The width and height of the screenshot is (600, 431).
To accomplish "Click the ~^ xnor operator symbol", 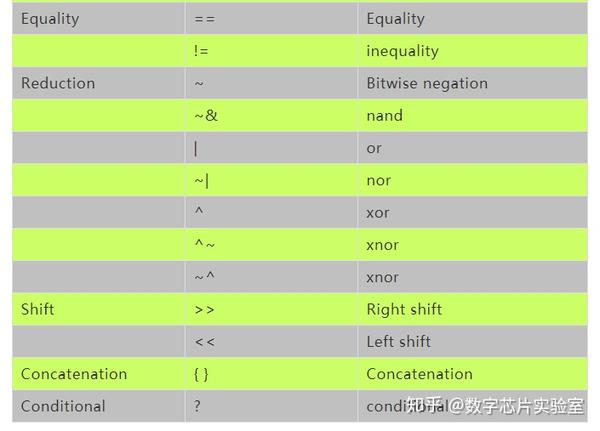I will tap(205, 276).
